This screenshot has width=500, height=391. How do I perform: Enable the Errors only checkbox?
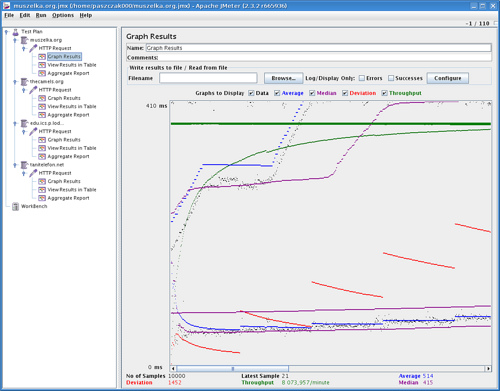pyautogui.click(x=362, y=78)
